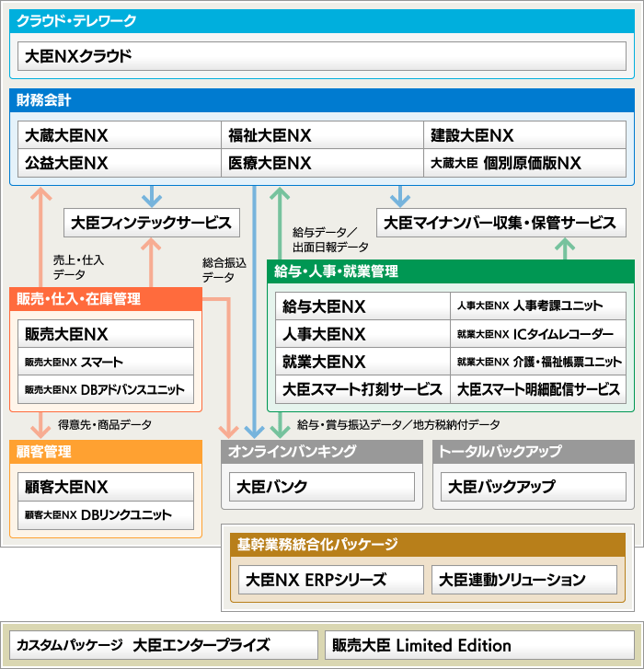Viewport: 644px width, 669px height.
Task: Open the 大臣バンク box
Action: coord(322,487)
